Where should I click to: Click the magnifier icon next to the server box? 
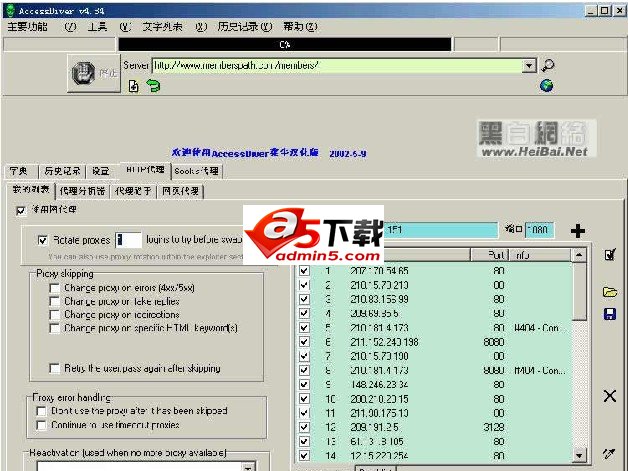pyautogui.click(x=547, y=65)
